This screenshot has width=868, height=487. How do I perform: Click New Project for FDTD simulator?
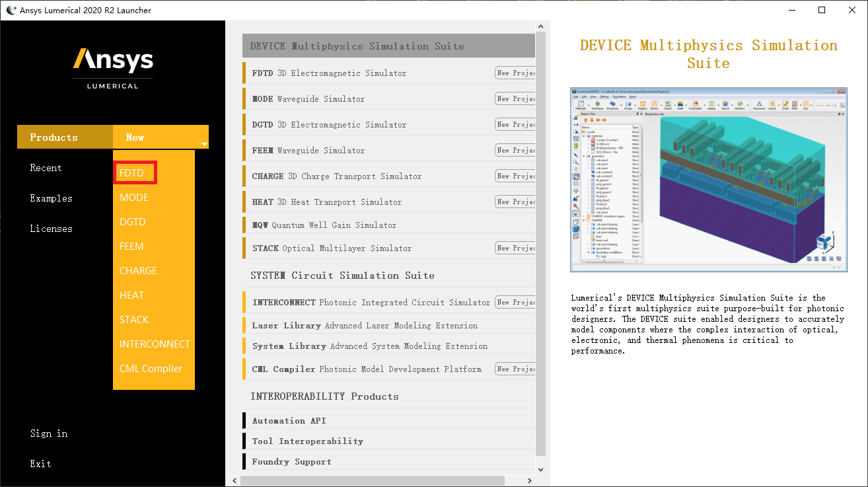pyautogui.click(x=515, y=73)
